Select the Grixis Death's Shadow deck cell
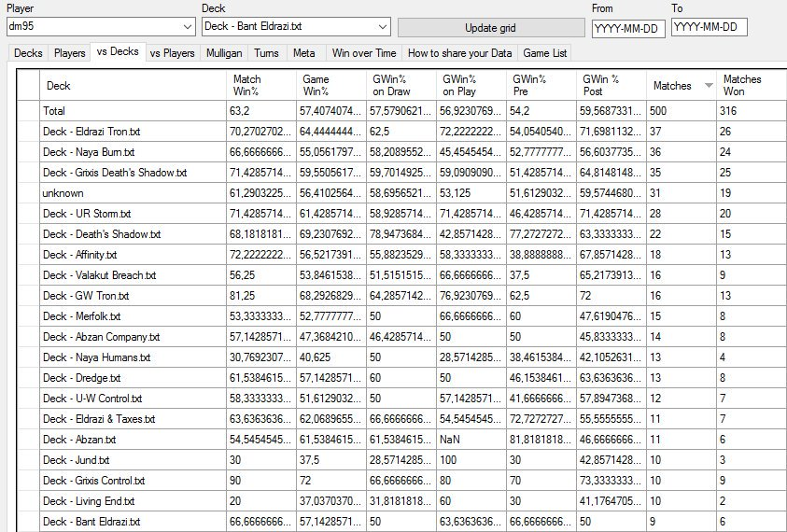This screenshot has width=787, height=532. 133,173
